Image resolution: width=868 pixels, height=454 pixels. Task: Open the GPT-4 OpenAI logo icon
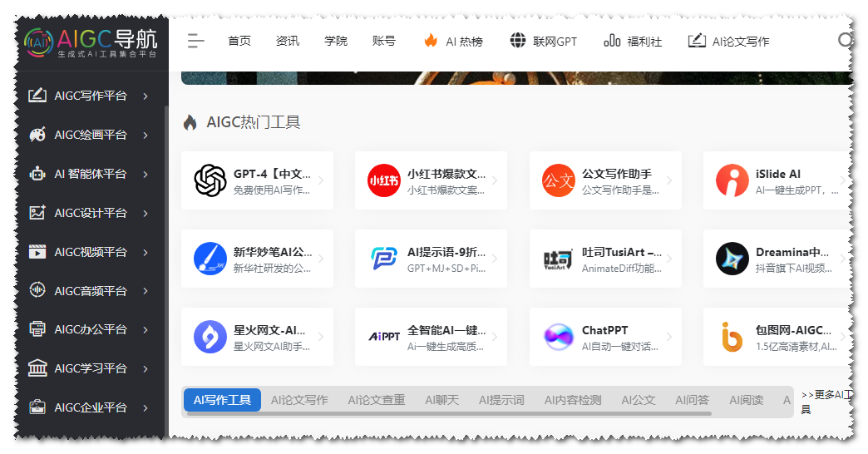click(x=210, y=180)
